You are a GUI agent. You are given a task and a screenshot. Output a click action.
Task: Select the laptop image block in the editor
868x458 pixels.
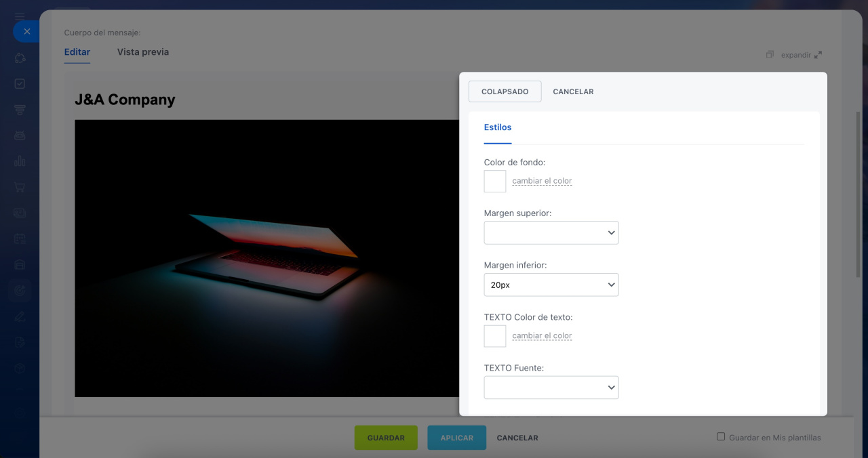click(x=267, y=258)
